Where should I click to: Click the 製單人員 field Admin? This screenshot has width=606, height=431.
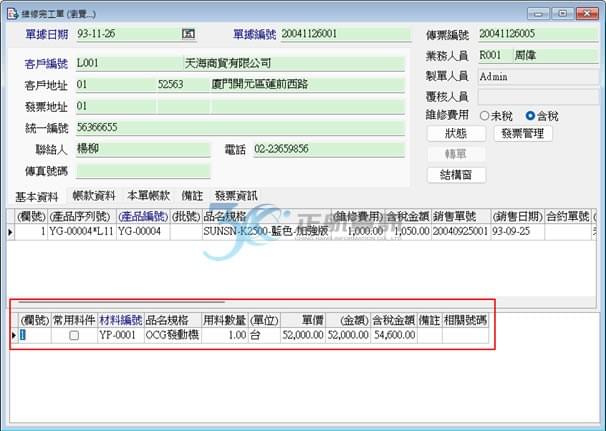(538, 77)
